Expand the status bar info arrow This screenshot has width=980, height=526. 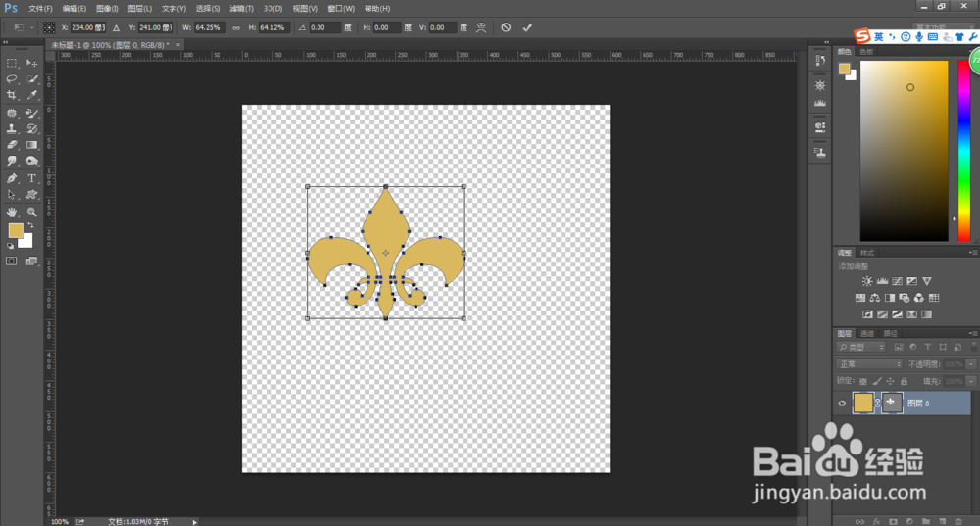click(194, 522)
